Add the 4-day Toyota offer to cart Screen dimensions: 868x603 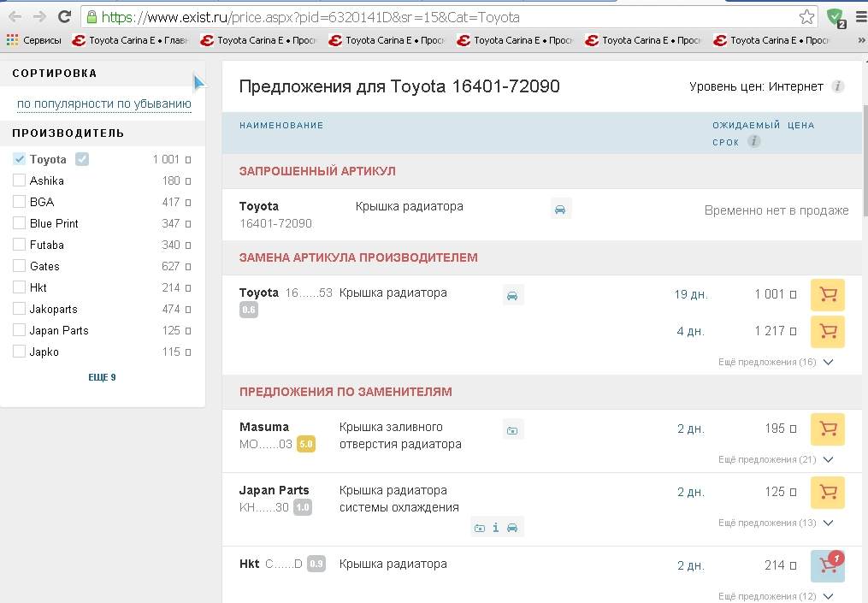827,331
